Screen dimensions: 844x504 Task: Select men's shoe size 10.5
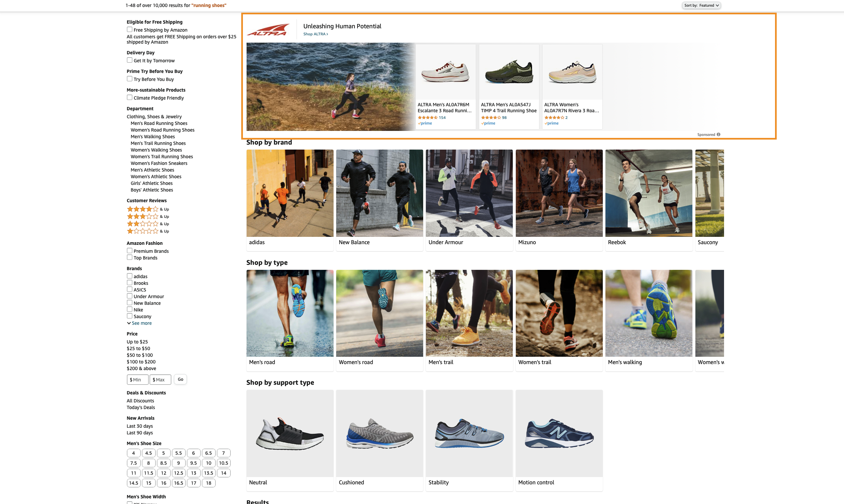coord(224,463)
